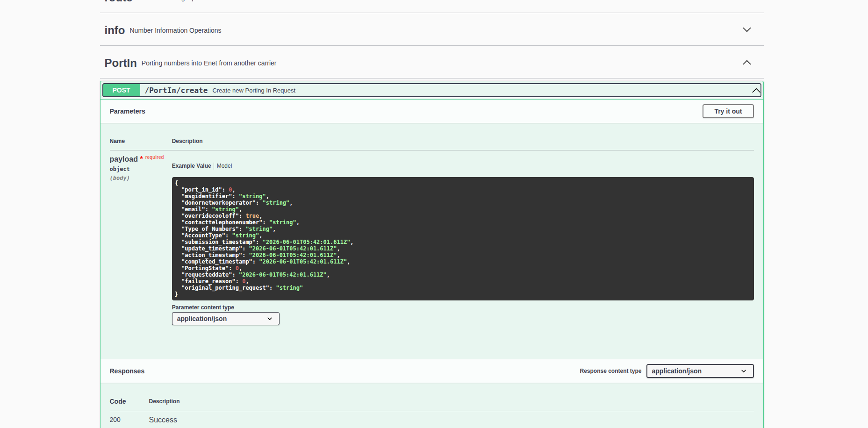Collapse the PortIn section chevron
The height and width of the screenshot is (428, 868).
[x=746, y=63]
